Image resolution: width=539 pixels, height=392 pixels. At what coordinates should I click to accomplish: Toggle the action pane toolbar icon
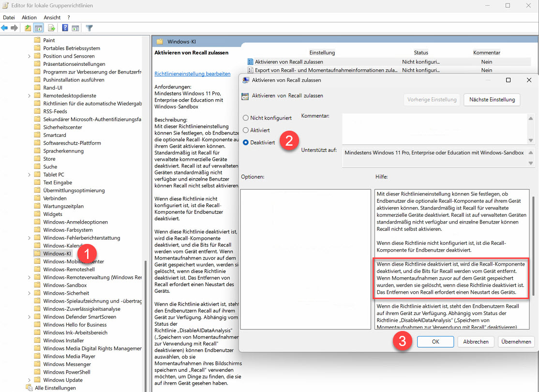(x=75, y=28)
